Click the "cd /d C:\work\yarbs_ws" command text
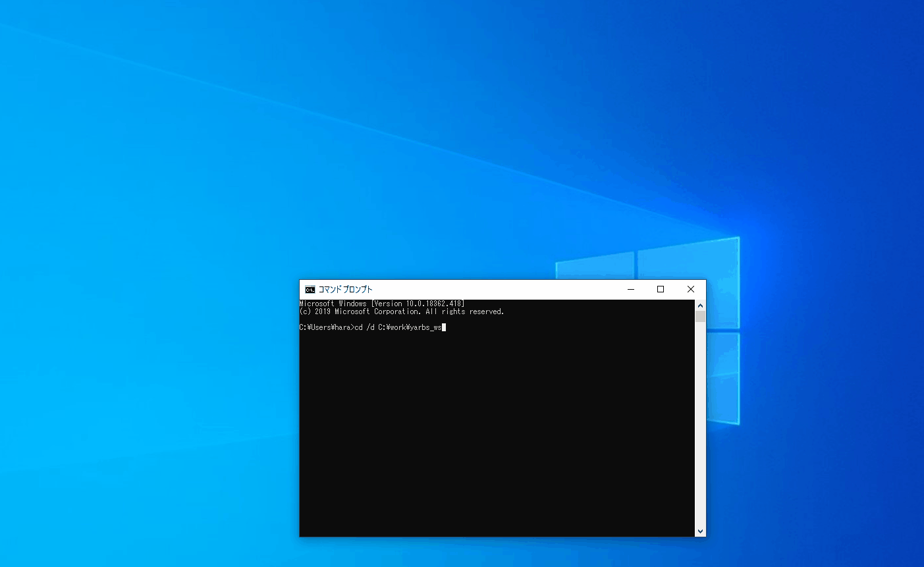 coord(398,327)
